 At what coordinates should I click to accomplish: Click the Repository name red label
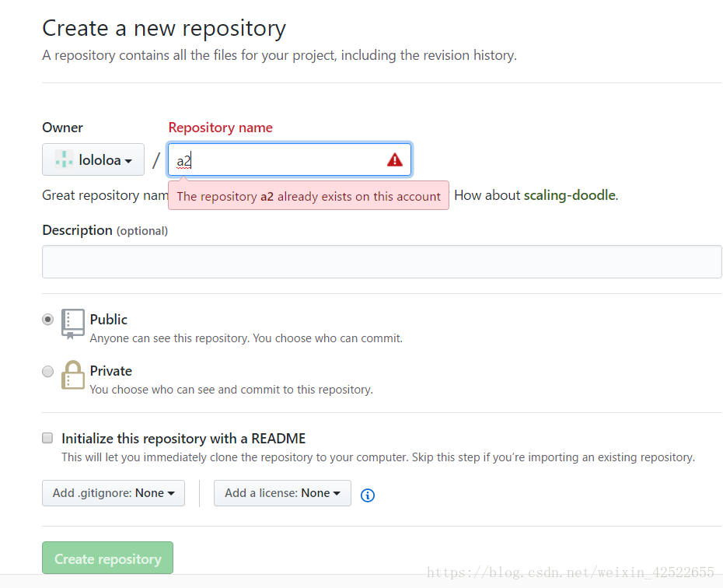coord(221,128)
